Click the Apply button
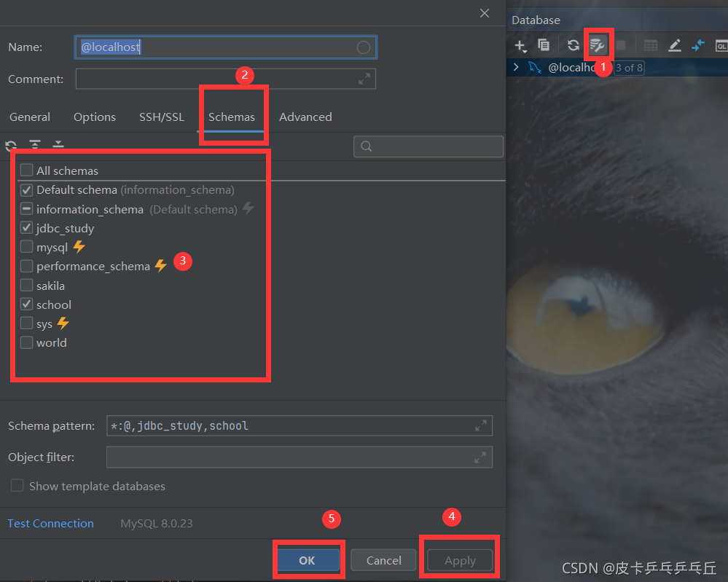The width and height of the screenshot is (728, 582). pyautogui.click(x=460, y=561)
